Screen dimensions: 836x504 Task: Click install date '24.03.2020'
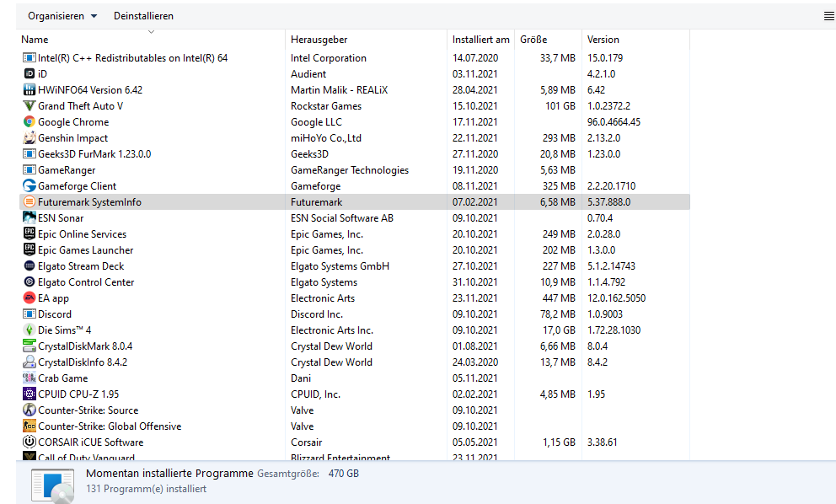(x=475, y=362)
